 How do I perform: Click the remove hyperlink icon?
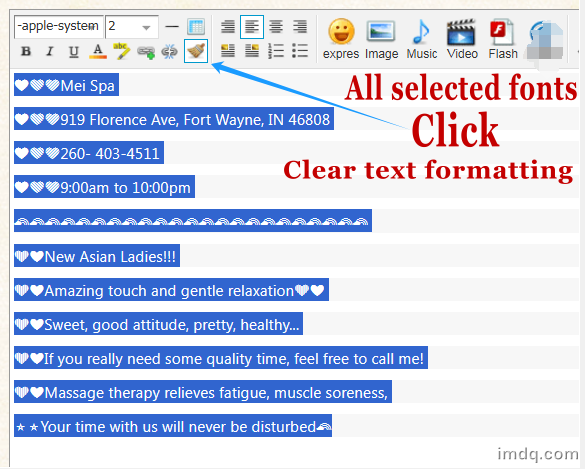[x=169, y=51]
